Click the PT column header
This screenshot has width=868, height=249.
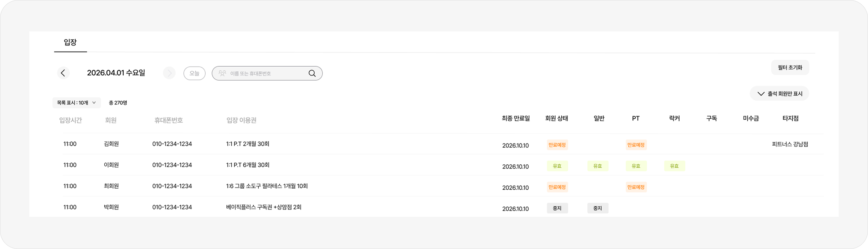pyautogui.click(x=636, y=118)
